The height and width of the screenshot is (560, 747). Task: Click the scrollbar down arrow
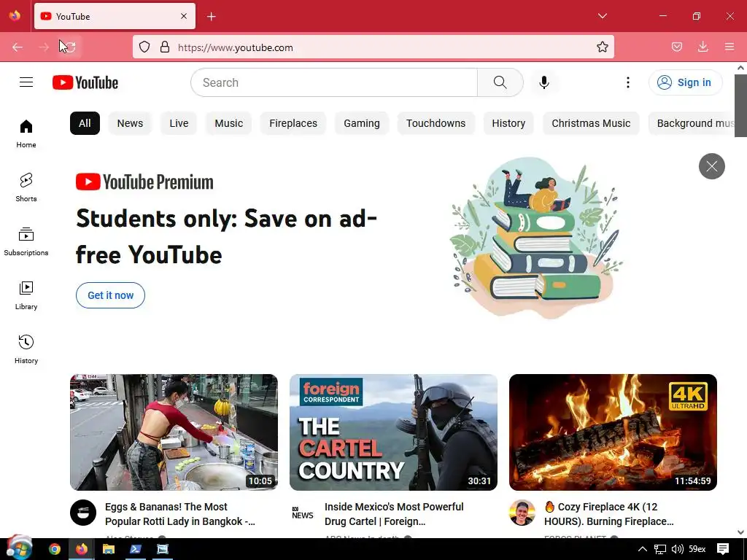(740, 532)
